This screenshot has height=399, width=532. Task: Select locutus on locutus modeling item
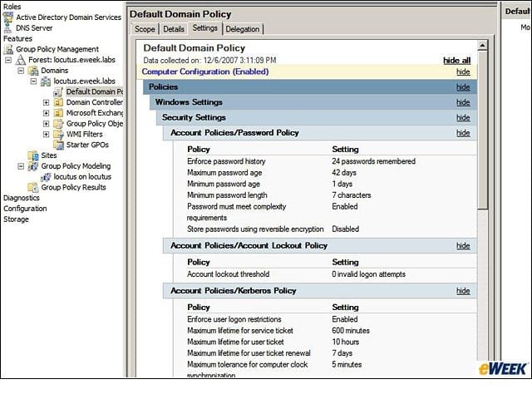(82, 177)
